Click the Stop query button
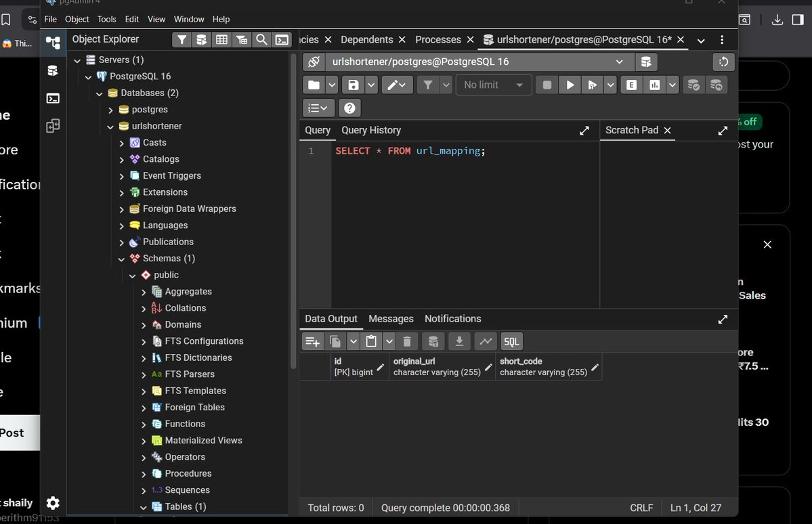 [x=547, y=85]
